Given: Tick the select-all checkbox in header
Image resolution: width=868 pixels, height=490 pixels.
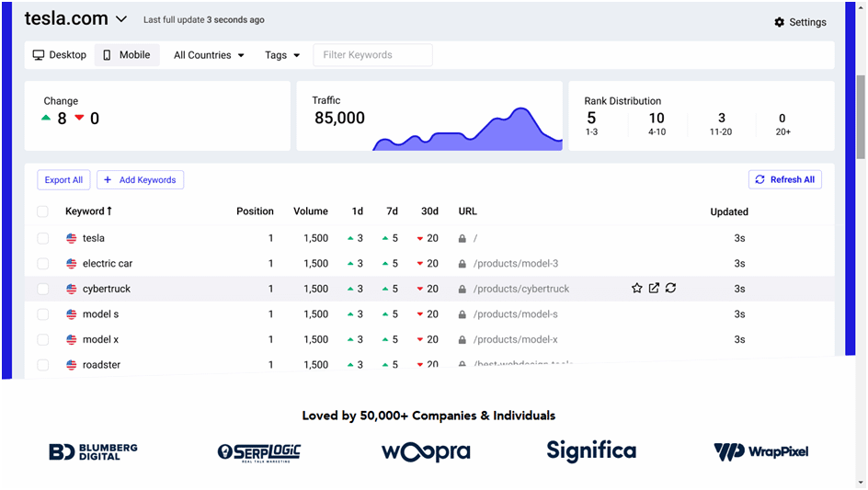Looking at the screenshot, I should pyautogui.click(x=42, y=211).
